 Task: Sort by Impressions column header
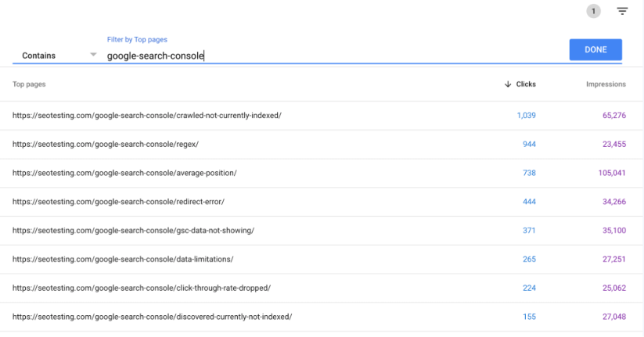click(606, 84)
